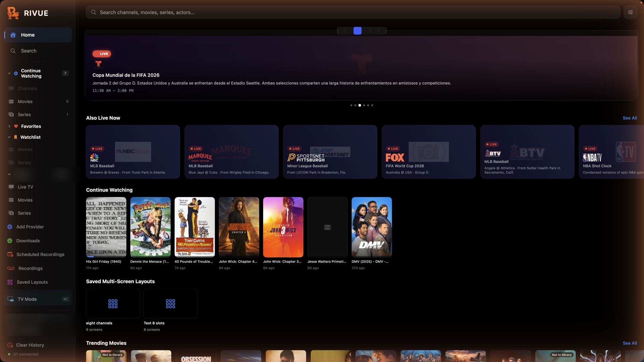Open the DMV (2025) poster
Viewport: 644px width, 362px height.
pos(372,227)
